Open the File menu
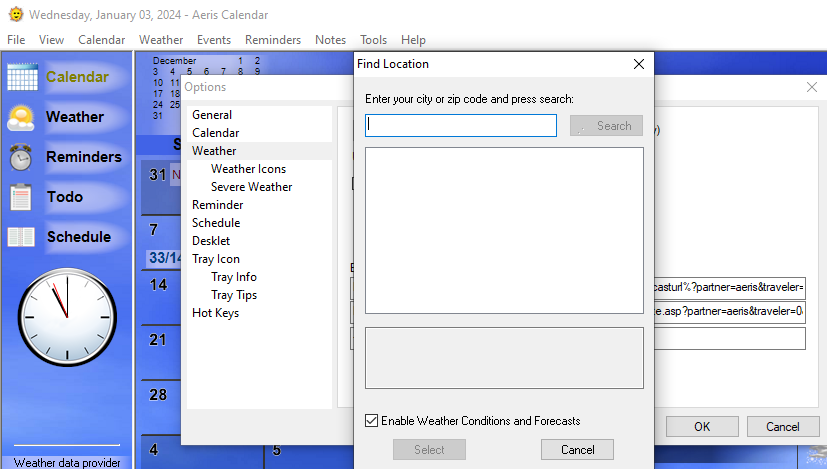Screen dimensions: 827x469 point(16,40)
